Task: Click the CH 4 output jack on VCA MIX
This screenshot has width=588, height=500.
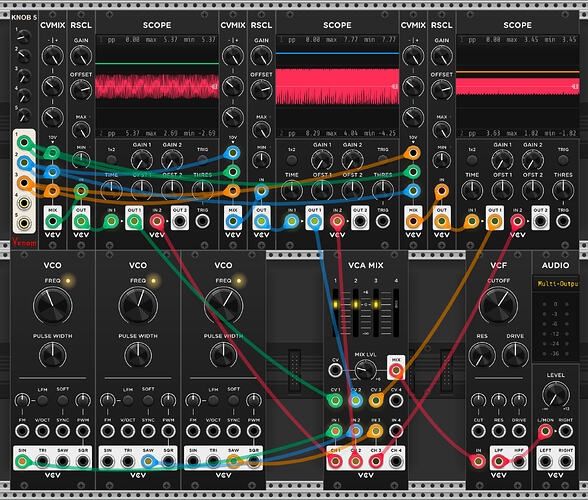Action: pos(396,461)
